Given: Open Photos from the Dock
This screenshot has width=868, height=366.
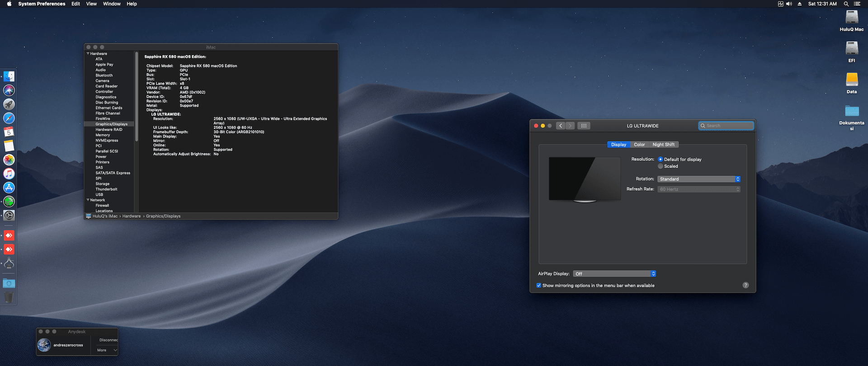Looking at the screenshot, I should click(9, 160).
